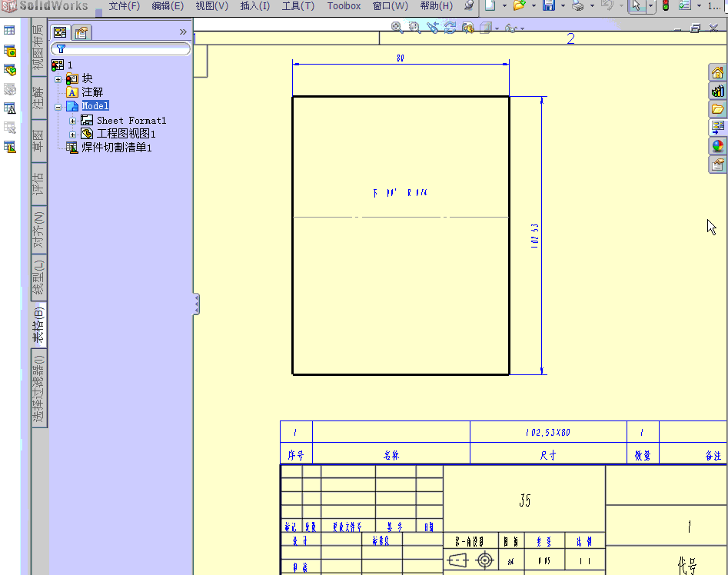The image size is (728, 575).
Task: Click the Open file folder icon
Action: pos(519,5)
